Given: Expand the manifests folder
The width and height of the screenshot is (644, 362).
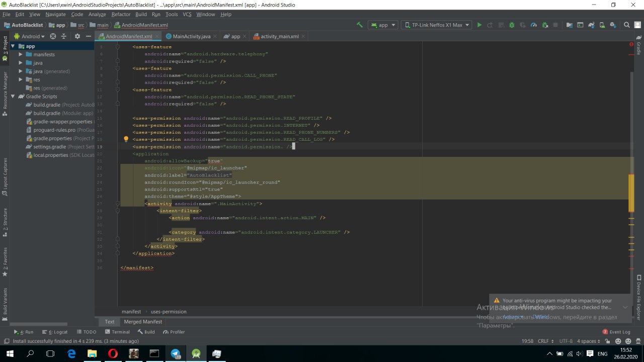Looking at the screenshot, I should click(x=21, y=54).
